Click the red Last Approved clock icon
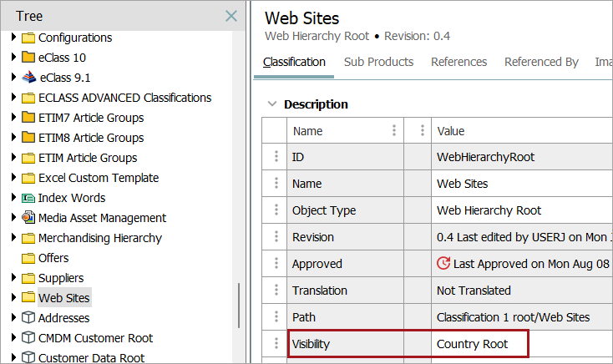 (x=443, y=264)
